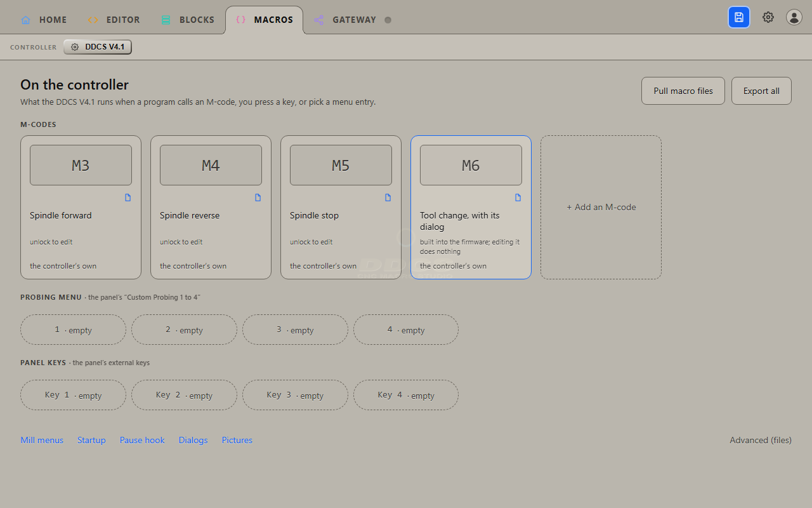
Task: Open the Mill menus link
Action: (42, 440)
